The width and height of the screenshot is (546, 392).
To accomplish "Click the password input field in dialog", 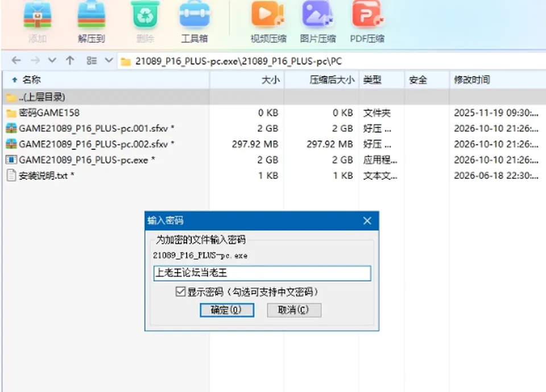I will pos(262,273).
